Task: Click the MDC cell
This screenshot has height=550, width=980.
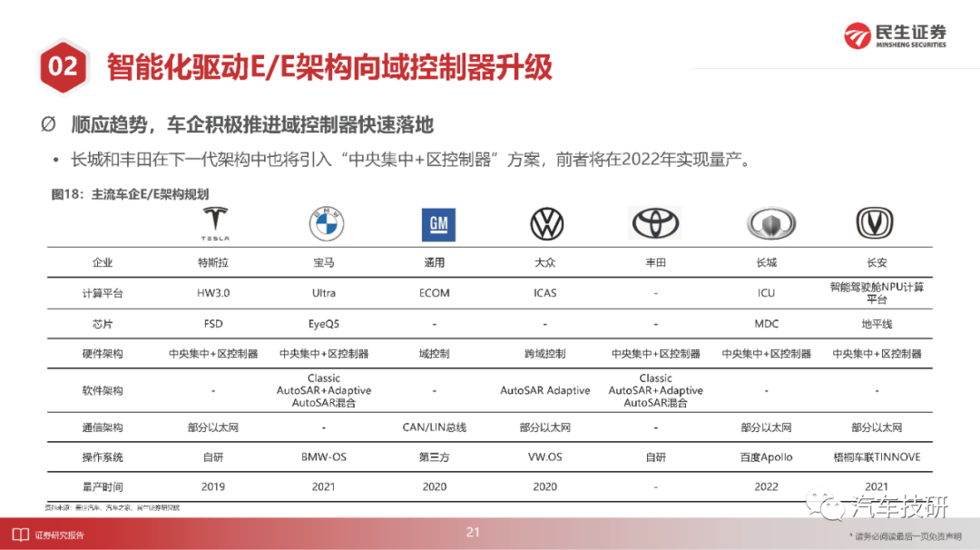Action: [766, 324]
